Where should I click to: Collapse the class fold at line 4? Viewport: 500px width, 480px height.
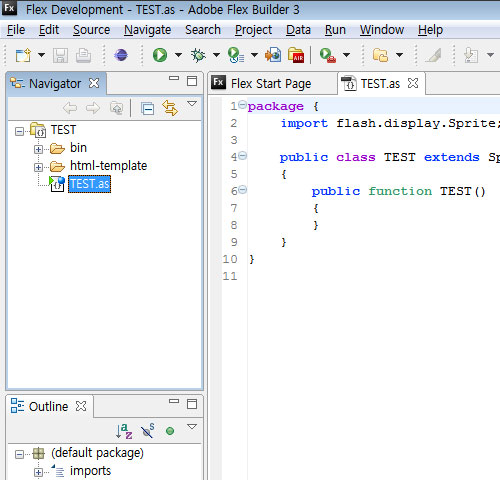pyautogui.click(x=243, y=156)
